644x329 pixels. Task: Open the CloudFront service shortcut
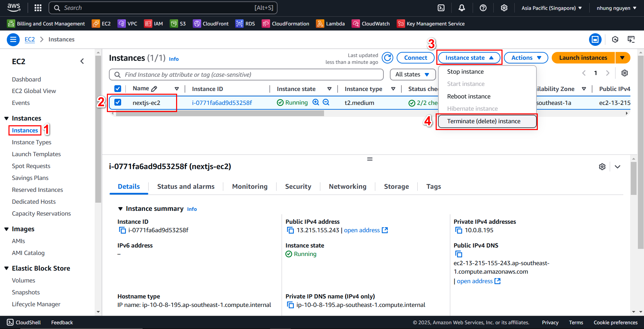[211, 24]
